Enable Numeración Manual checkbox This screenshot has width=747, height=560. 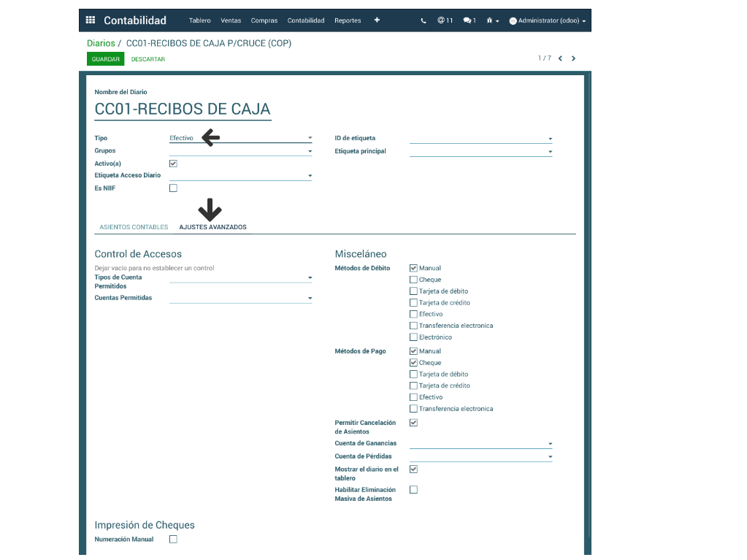click(173, 540)
